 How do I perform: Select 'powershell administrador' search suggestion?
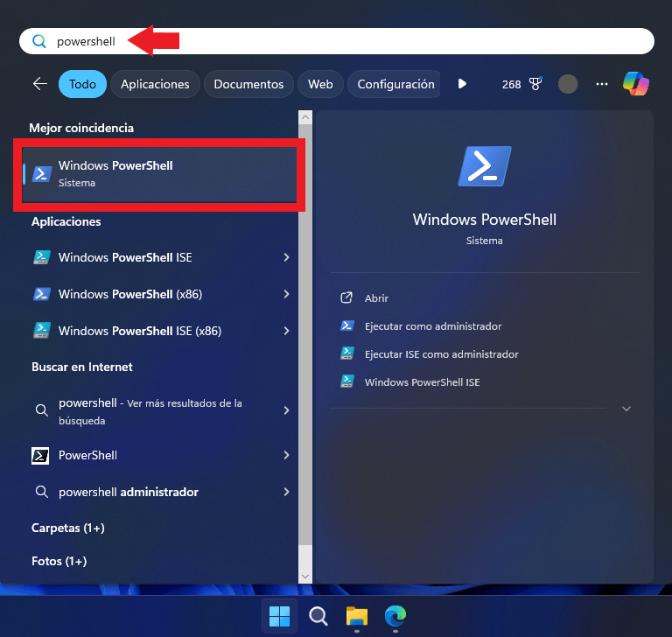point(129,492)
